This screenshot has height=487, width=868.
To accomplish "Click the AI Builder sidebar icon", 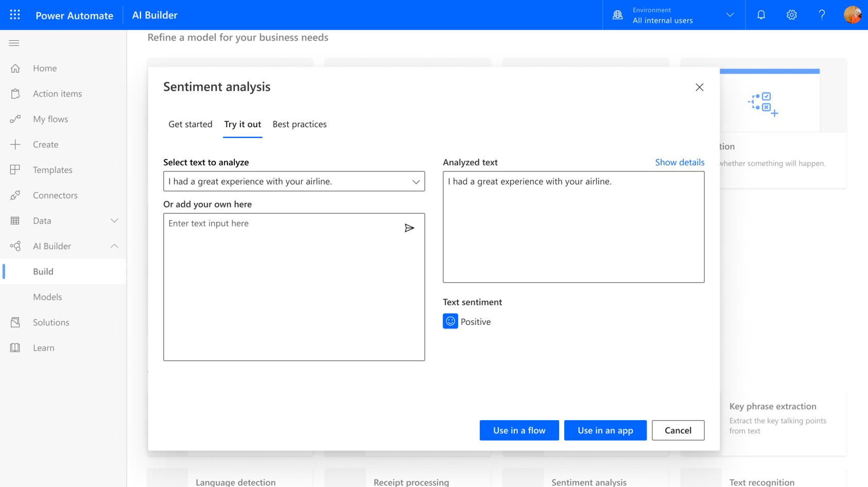I will (15, 246).
